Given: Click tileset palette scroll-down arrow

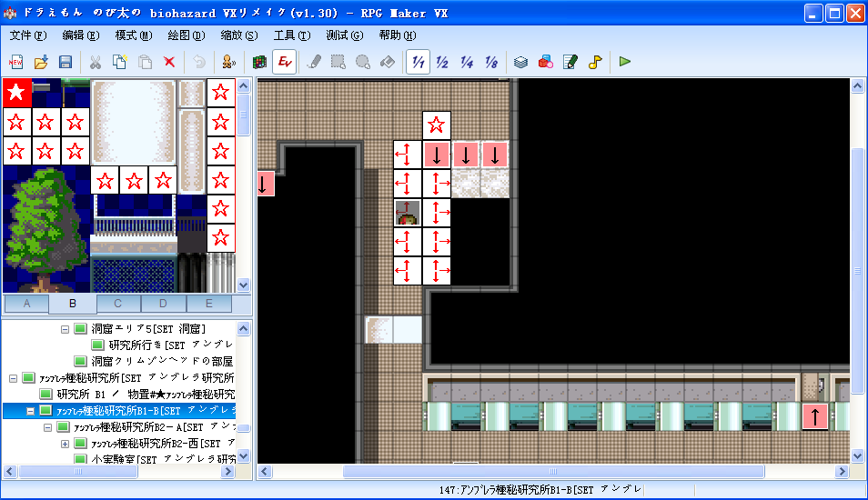Looking at the screenshot, I should click(244, 285).
